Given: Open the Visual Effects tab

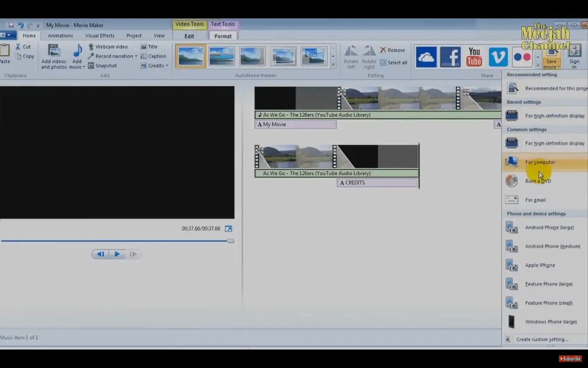Looking at the screenshot, I should click(x=100, y=36).
